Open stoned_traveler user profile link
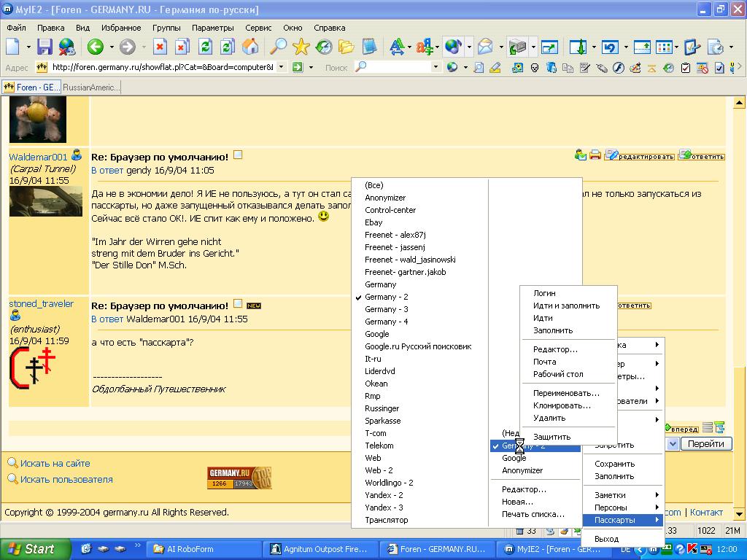Screen dimensions: 747x560 [42, 304]
